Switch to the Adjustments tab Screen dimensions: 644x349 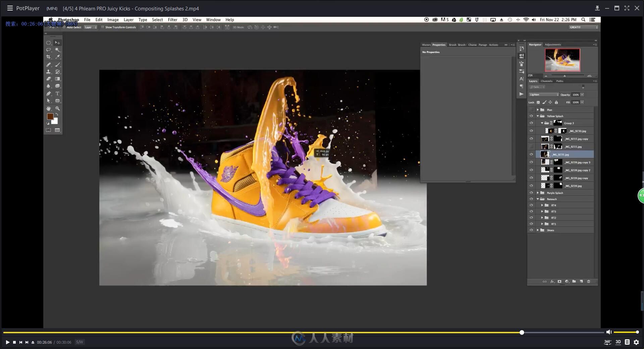(553, 45)
